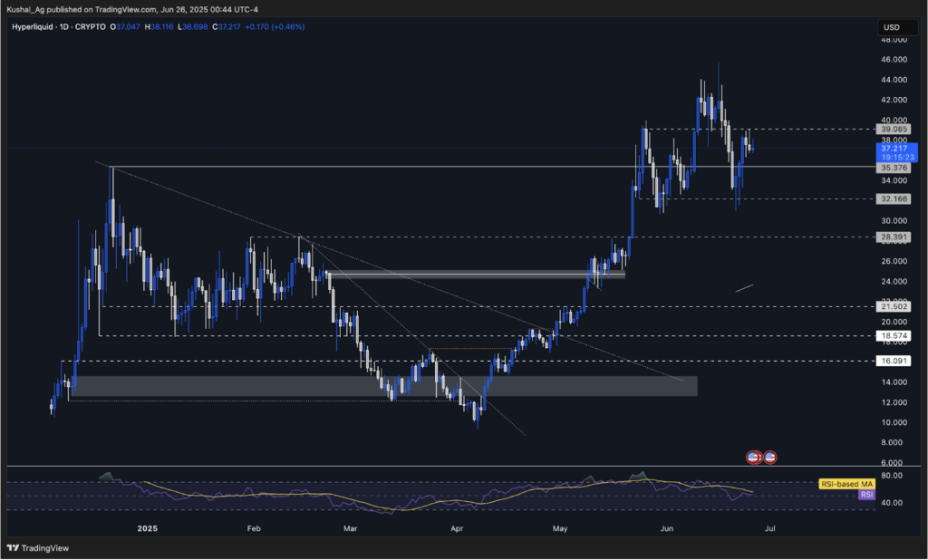Click the TradingView logo at bottom left
This screenshot has height=560, width=928.
[38, 548]
